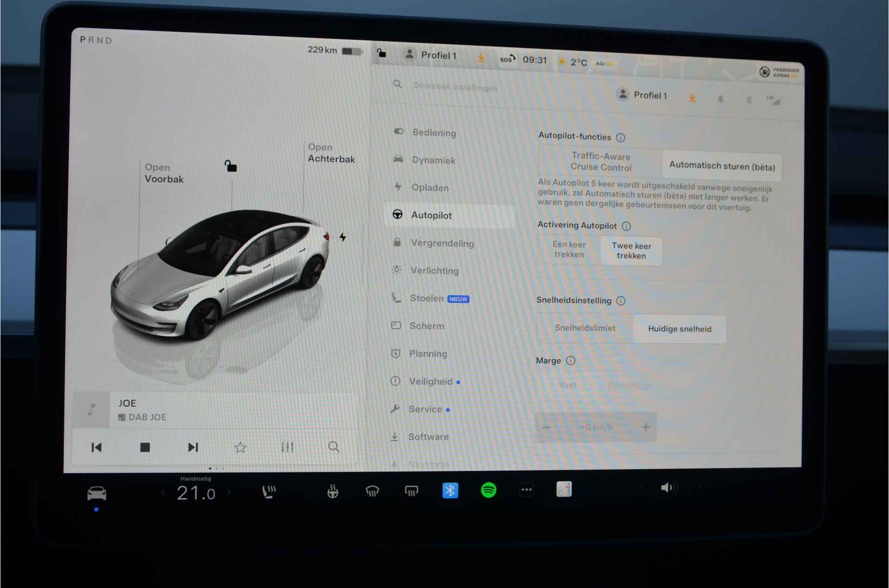889x588 pixels.
Task: Select Traffic-Aware Cruise Control option
Action: (601, 161)
